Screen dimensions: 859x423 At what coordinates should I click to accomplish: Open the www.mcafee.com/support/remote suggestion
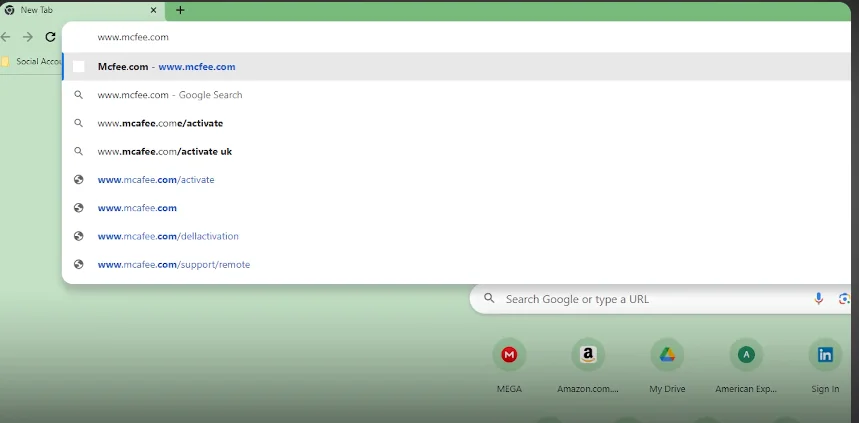pos(456,265)
